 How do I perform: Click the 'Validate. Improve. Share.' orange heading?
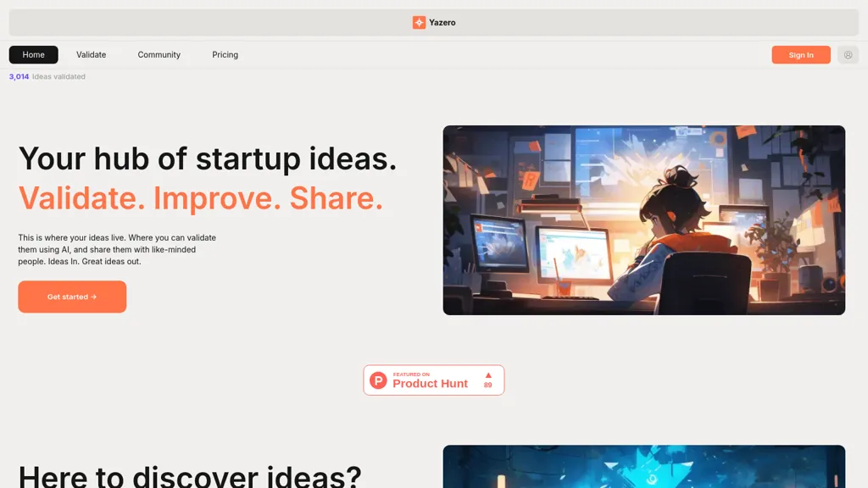(x=200, y=198)
